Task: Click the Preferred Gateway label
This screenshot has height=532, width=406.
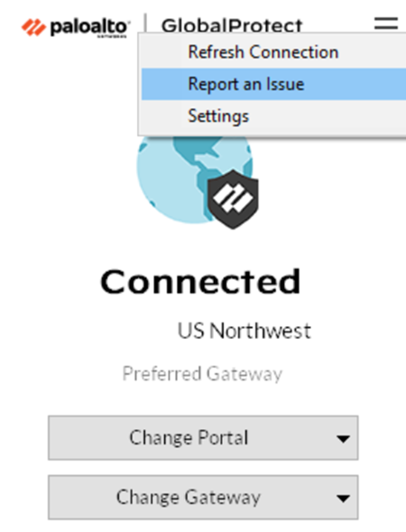Action: point(202,374)
